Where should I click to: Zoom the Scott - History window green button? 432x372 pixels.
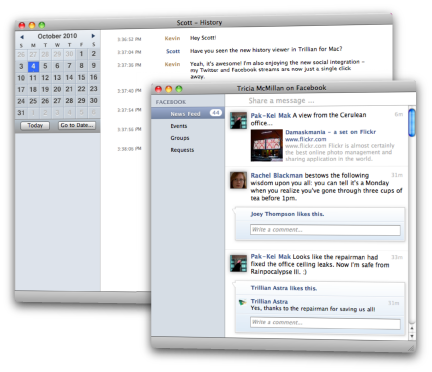click(42, 25)
